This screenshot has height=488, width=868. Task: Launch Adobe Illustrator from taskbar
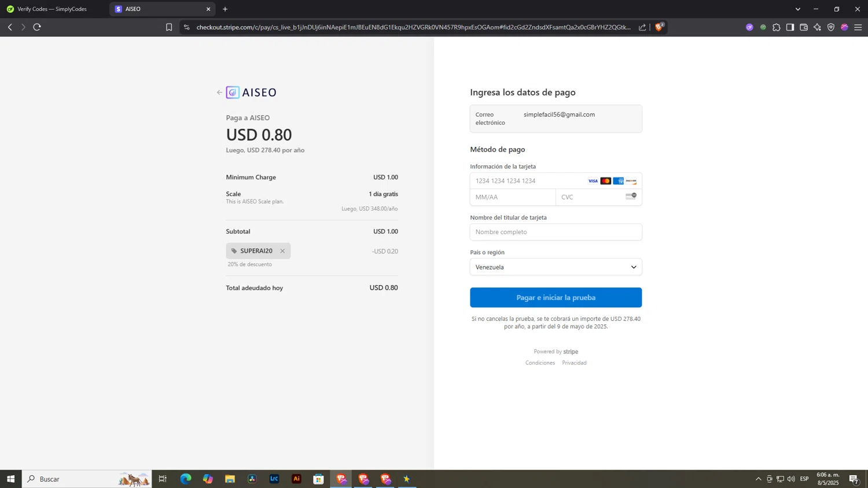[296, 479]
